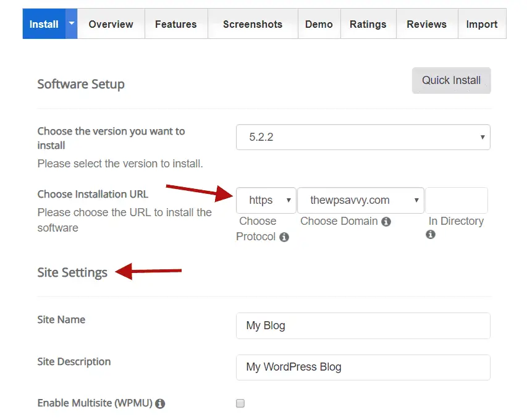Click the "Site Description" label
The height and width of the screenshot is (420, 527).
(x=74, y=361)
